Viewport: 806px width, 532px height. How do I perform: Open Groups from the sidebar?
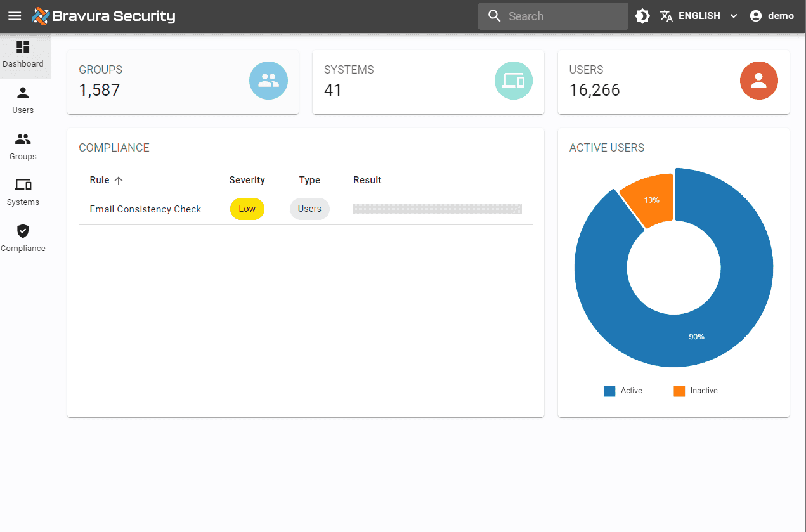click(x=23, y=146)
